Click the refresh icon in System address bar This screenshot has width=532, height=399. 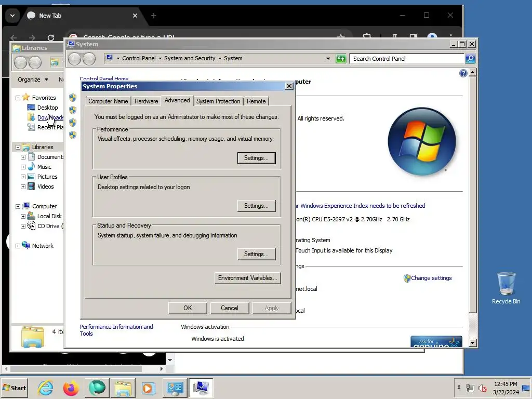[341, 59]
